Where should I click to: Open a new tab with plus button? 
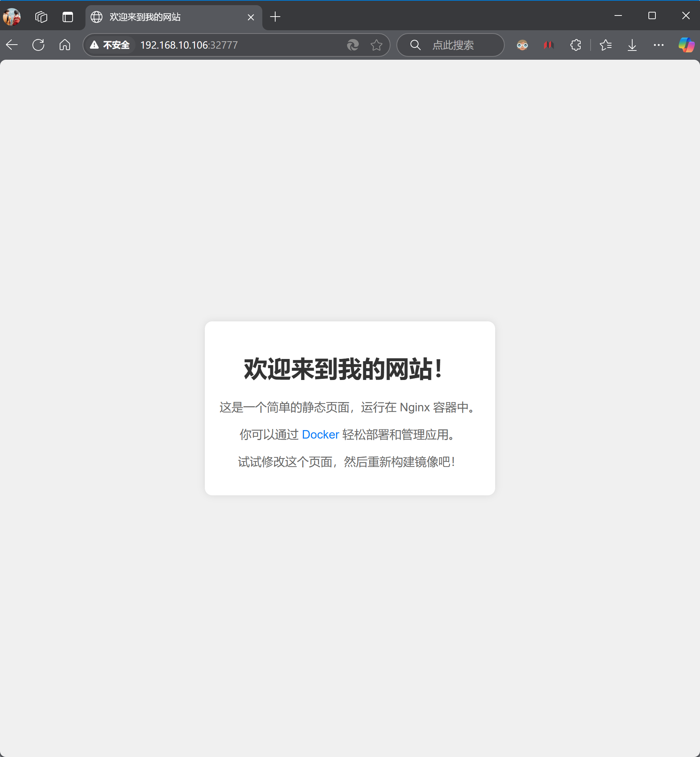point(275,17)
